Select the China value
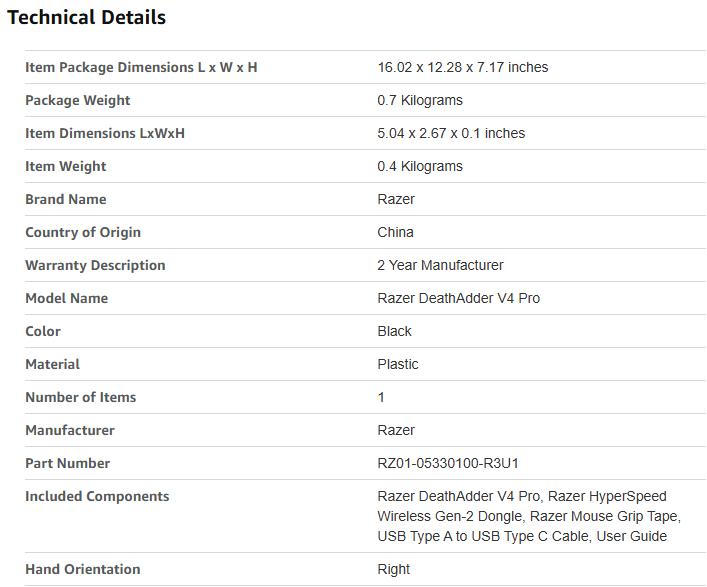This screenshot has width=707, height=587. [x=395, y=232]
